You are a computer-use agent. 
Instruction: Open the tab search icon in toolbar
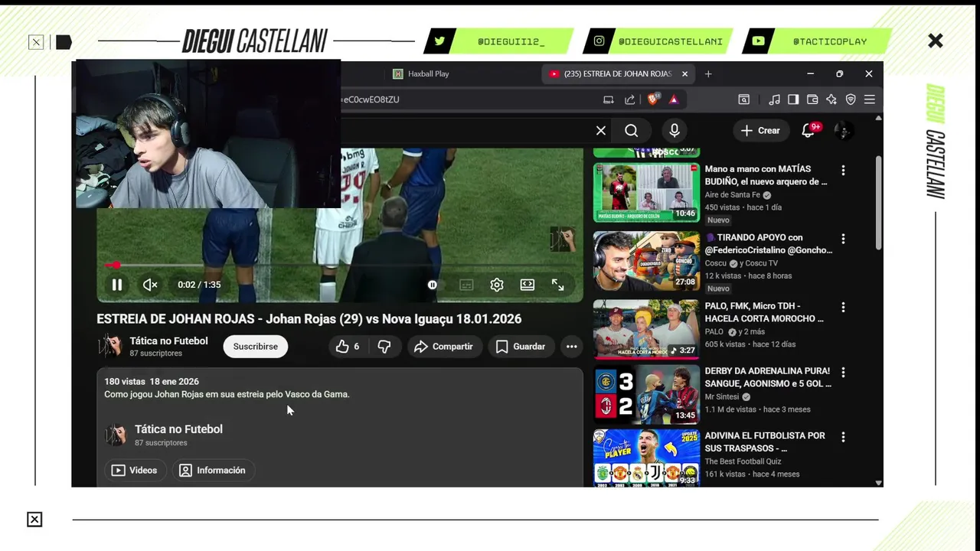tap(743, 99)
